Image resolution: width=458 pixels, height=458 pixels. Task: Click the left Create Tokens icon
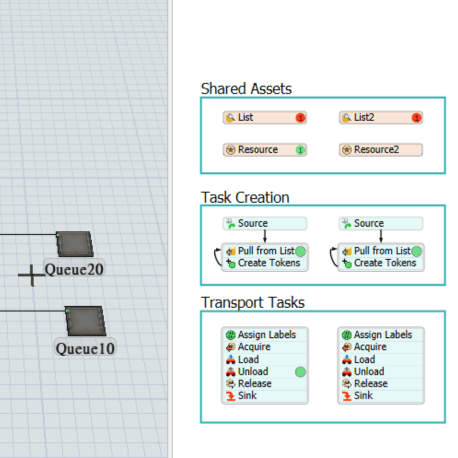point(231,263)
